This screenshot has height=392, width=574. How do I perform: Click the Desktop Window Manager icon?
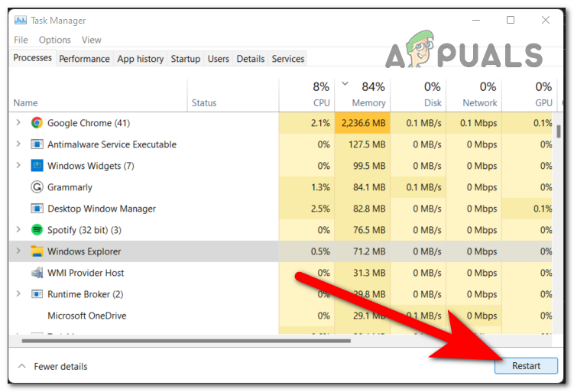click(37, 209)
